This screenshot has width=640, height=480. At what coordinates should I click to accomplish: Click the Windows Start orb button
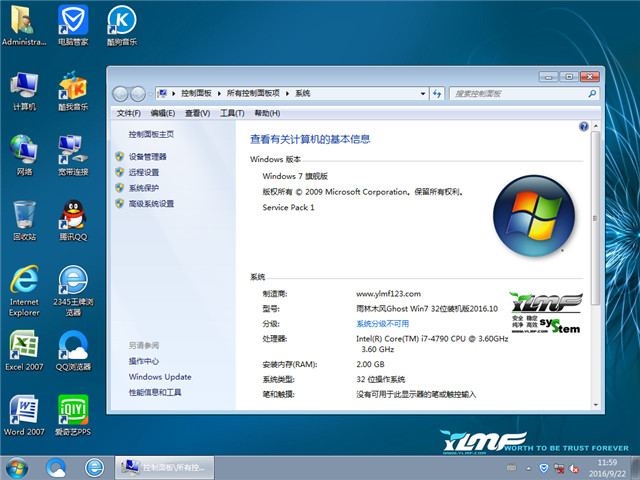[18, 467]
